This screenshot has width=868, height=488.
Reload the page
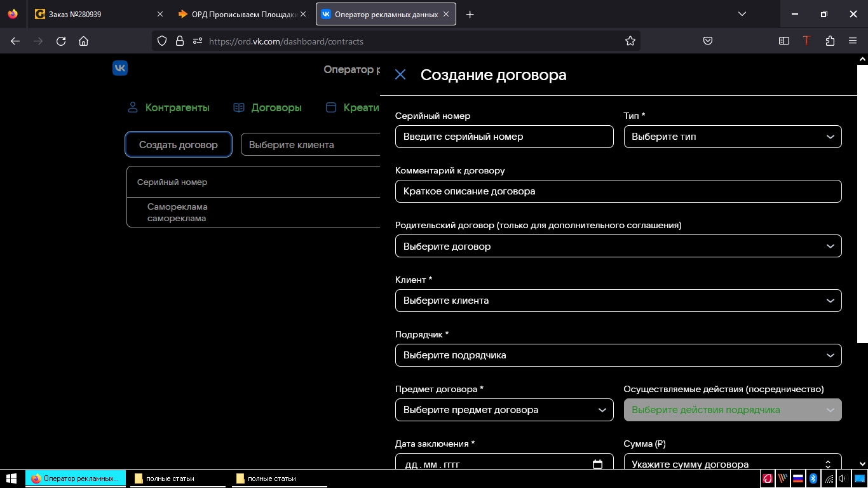tap(61, 41)
